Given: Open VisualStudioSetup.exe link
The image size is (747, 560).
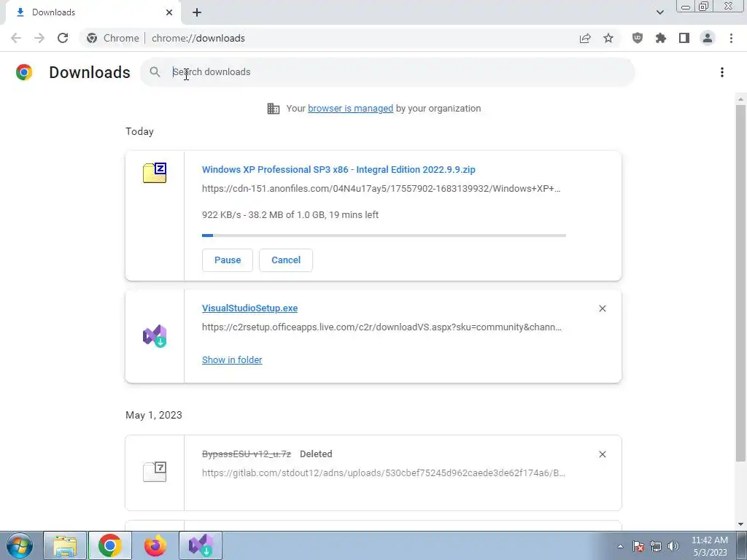Looking at the screenshot, I should (x=249, y=308).
